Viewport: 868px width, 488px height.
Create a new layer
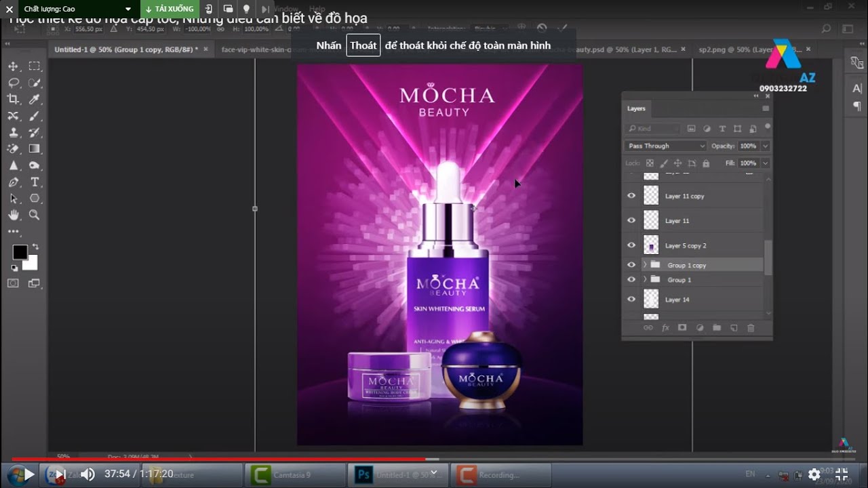pyautogui.click(x=734, y=327)
